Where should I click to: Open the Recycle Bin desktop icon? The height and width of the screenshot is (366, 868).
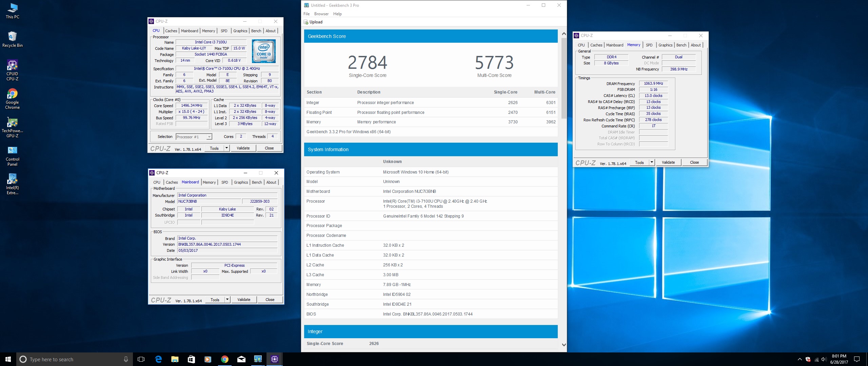pos(13,39)
